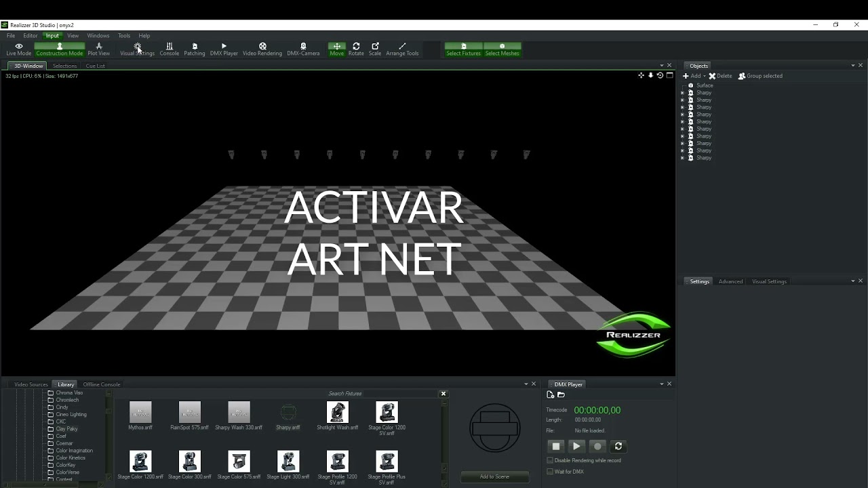Open the Library panel dropdown arrow

click(x=526, y=384)
